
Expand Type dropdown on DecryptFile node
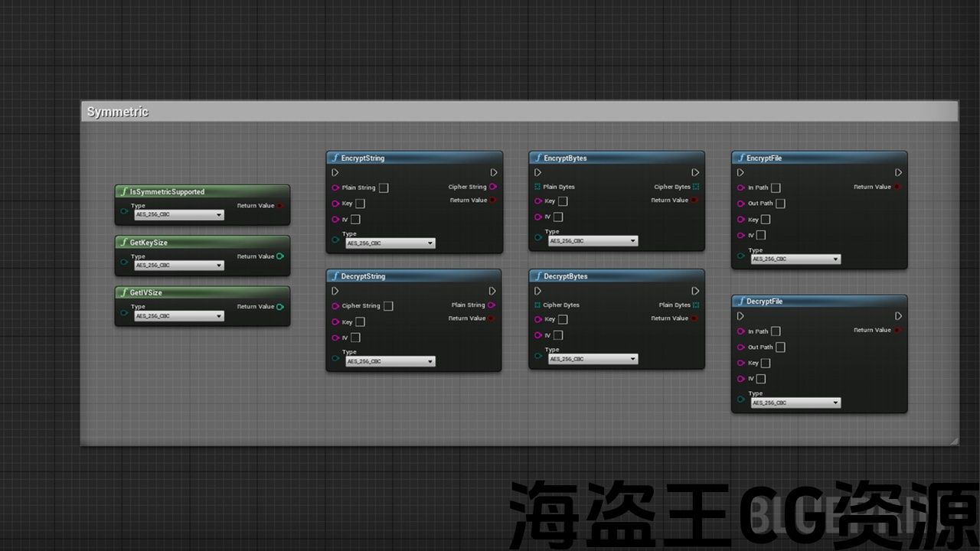pyautogui.click(x=795, y=403)
